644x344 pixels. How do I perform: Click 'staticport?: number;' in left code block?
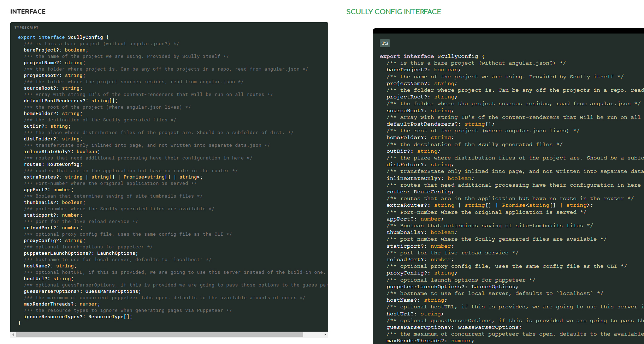pos(53,215)
